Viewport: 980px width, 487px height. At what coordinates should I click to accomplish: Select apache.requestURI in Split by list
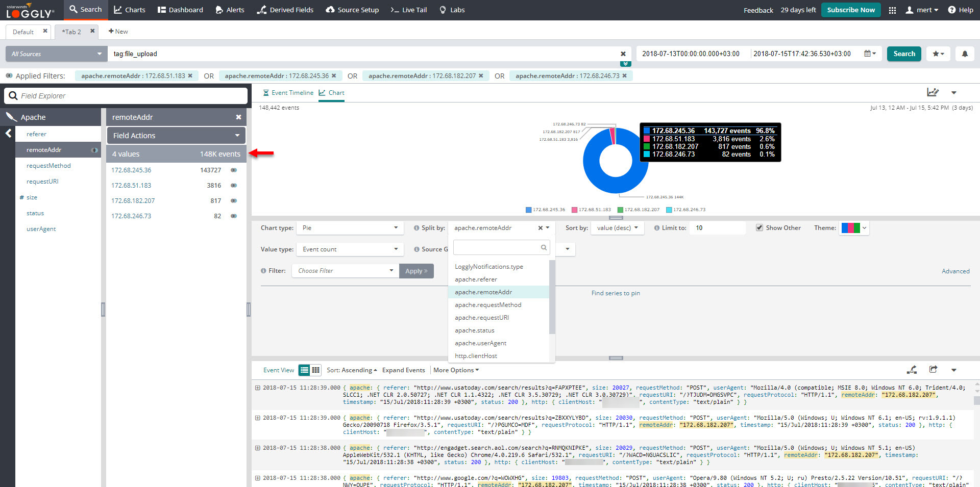[x=482, y=318]
